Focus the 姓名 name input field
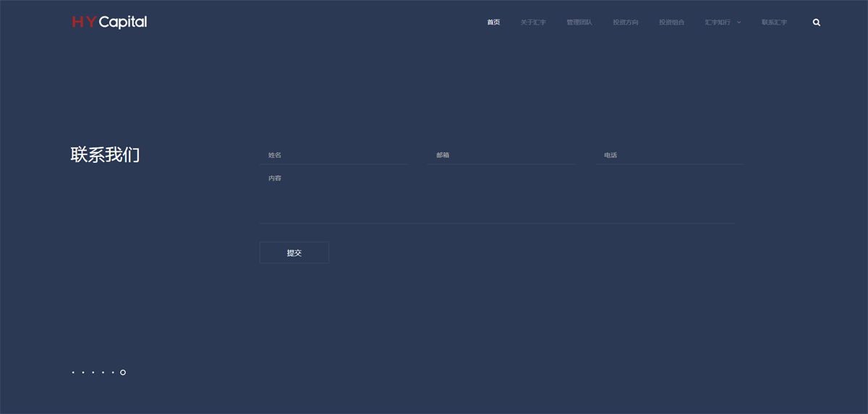The height and width of the screenshot is (414, 868). click(333, 156)
